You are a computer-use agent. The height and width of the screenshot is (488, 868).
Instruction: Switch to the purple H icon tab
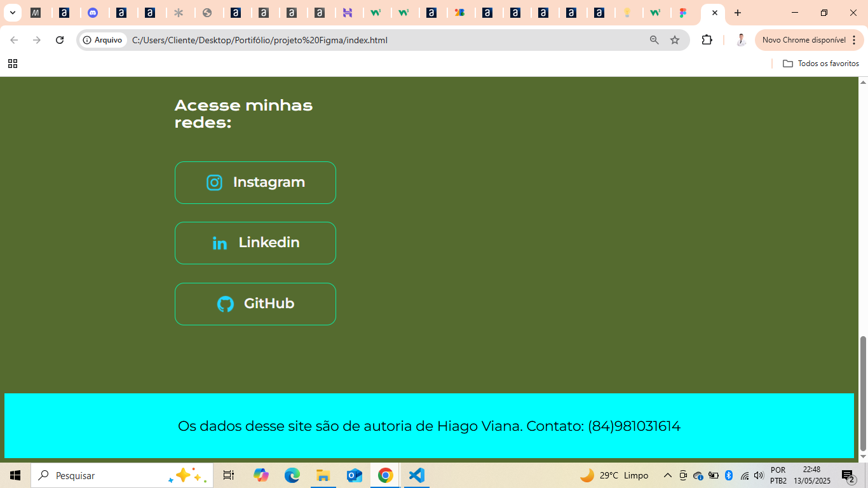(347, 13)
